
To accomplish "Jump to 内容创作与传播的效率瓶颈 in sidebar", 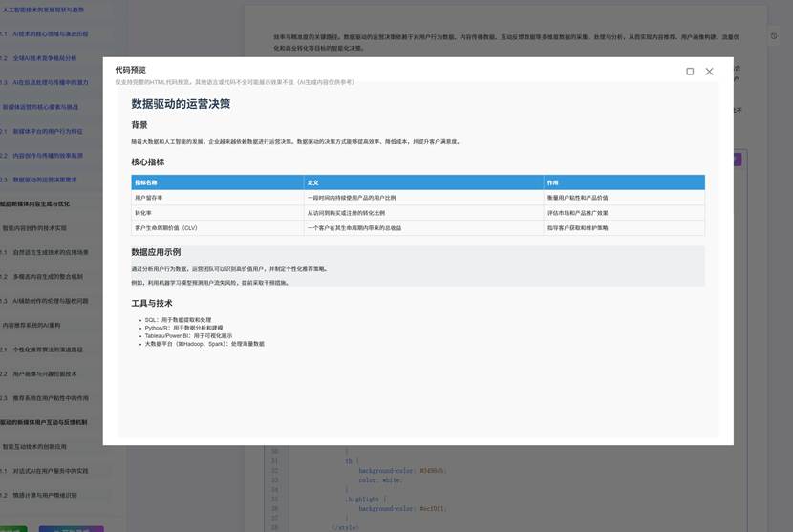I will pyautogui.click(x=48, y=156).
